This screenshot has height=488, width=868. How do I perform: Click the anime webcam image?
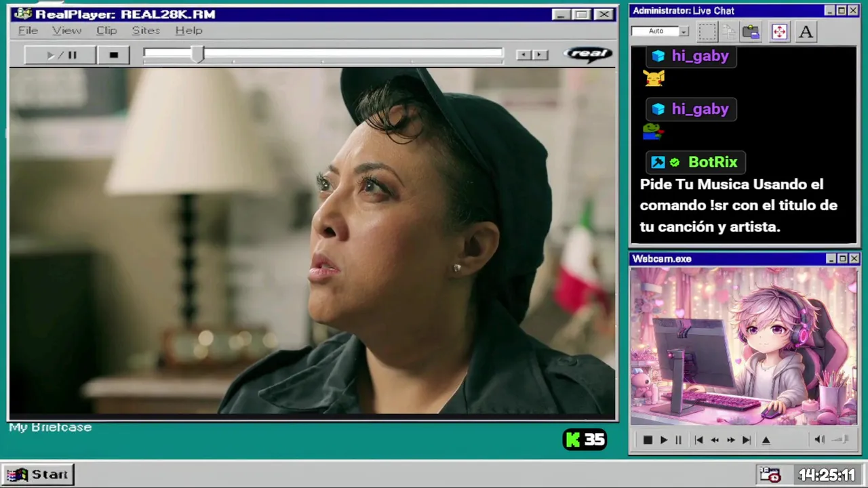[x=744, y=346]
